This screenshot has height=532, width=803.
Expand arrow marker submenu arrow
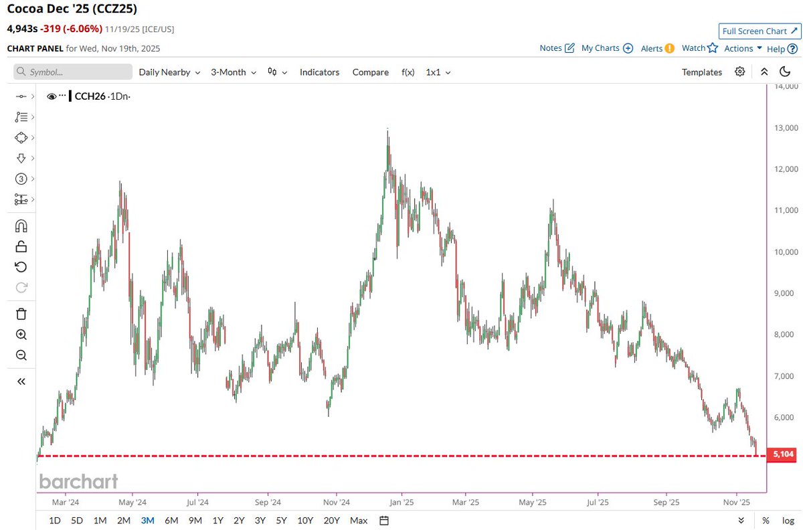click(32, 158)
